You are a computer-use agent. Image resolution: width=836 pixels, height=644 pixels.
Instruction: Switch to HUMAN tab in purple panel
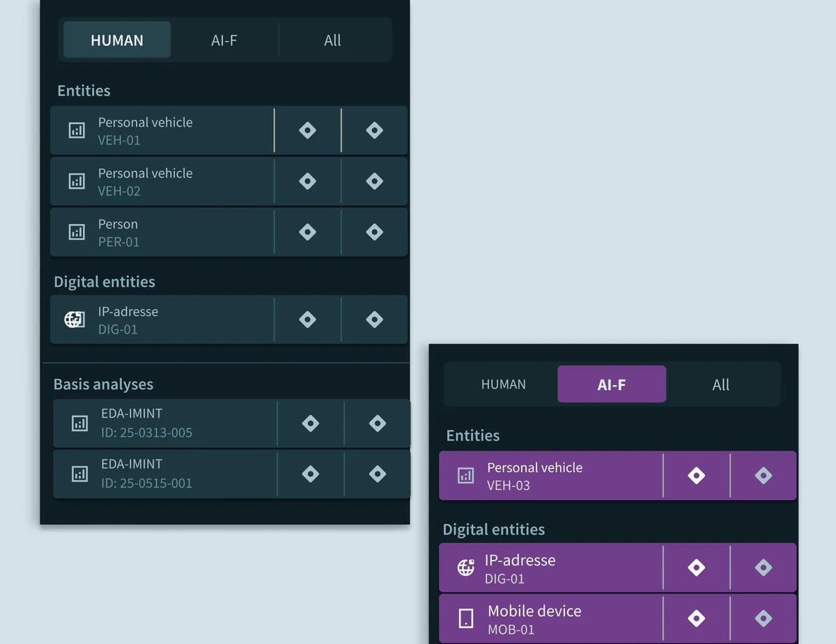pyautogui.click(x=503, y=384)
